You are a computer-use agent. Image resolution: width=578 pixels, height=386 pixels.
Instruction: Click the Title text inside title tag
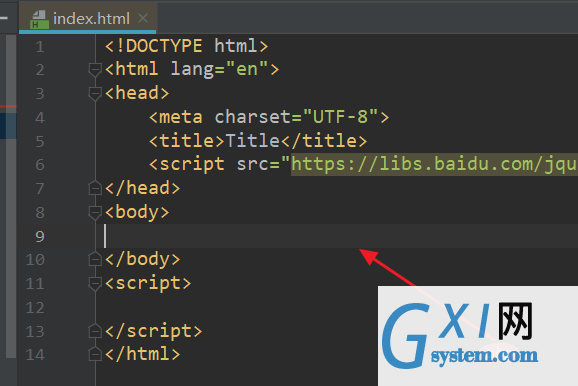(253, 141)
